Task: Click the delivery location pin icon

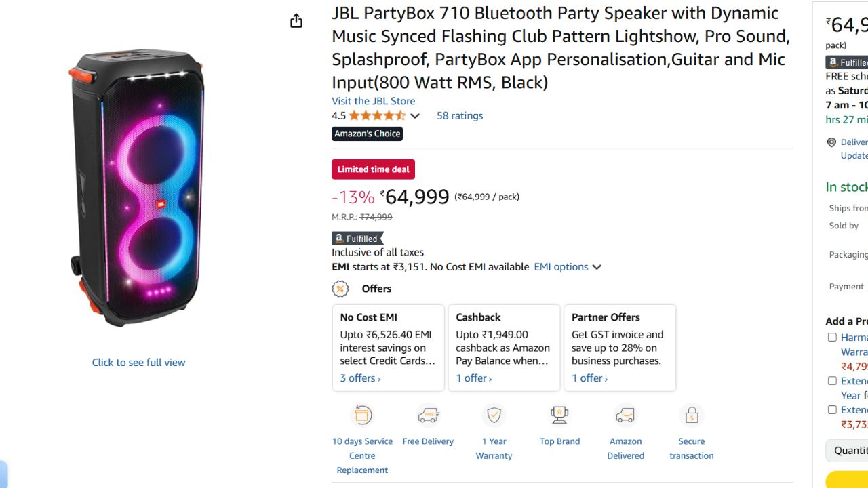Action: pyautogui.click(x=831, y=142)
